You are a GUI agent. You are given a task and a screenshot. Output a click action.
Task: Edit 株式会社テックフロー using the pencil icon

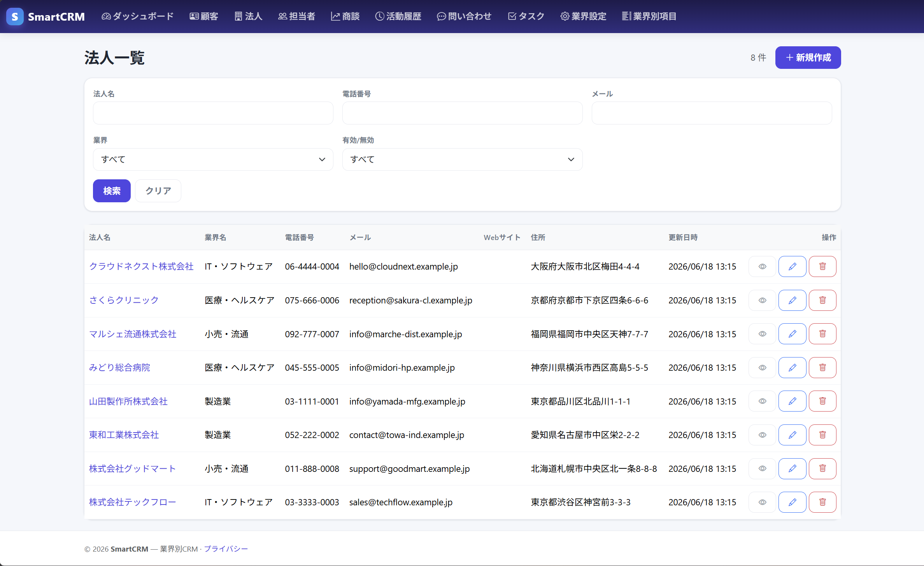tap(792, 502)
